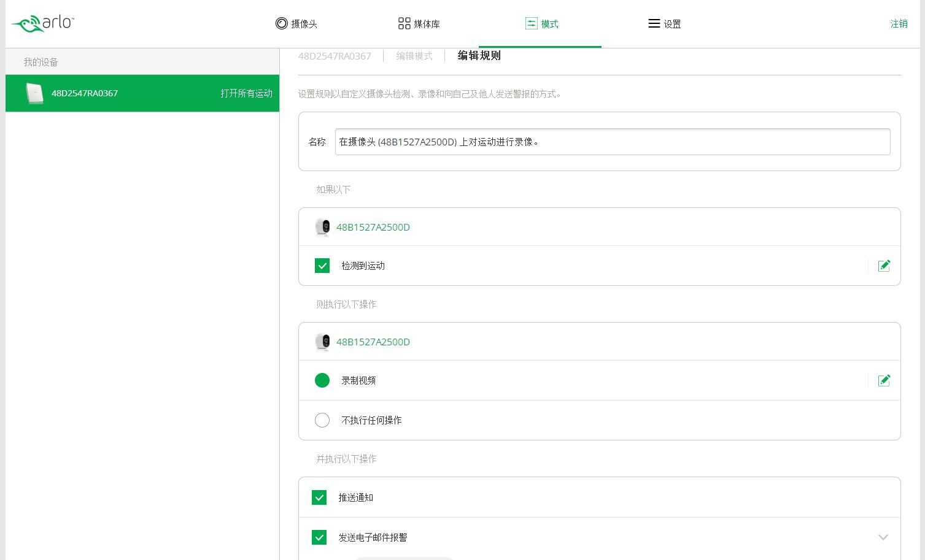Click the 名称 rule name input field

click(612, 142)
